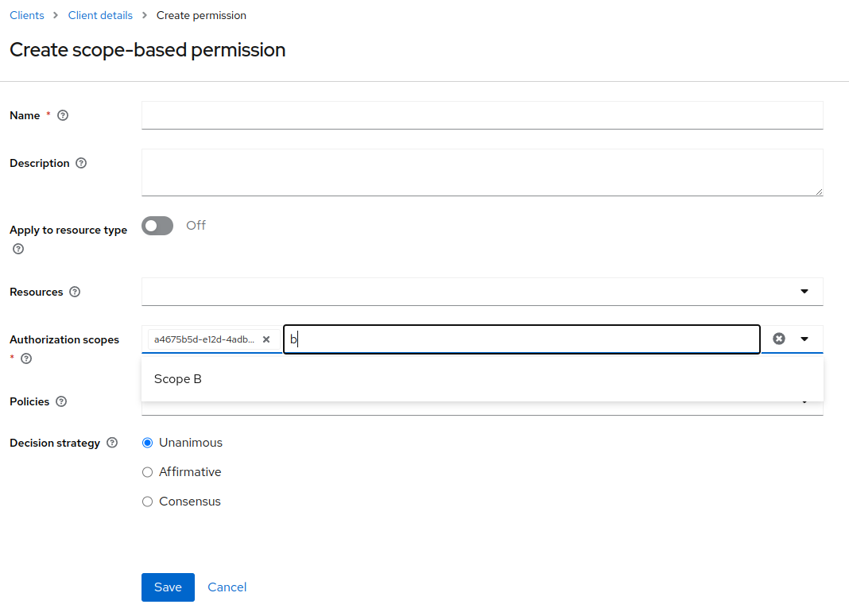849x616 pixels.
Task: Click into the Name input field
Action: [x=482, y=115]
